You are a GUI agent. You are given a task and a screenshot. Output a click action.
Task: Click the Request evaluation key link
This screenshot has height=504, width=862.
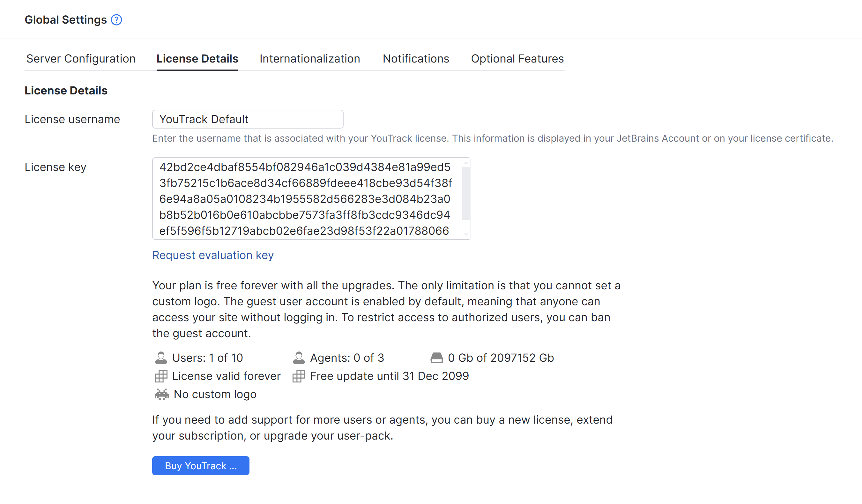(213, 255)
